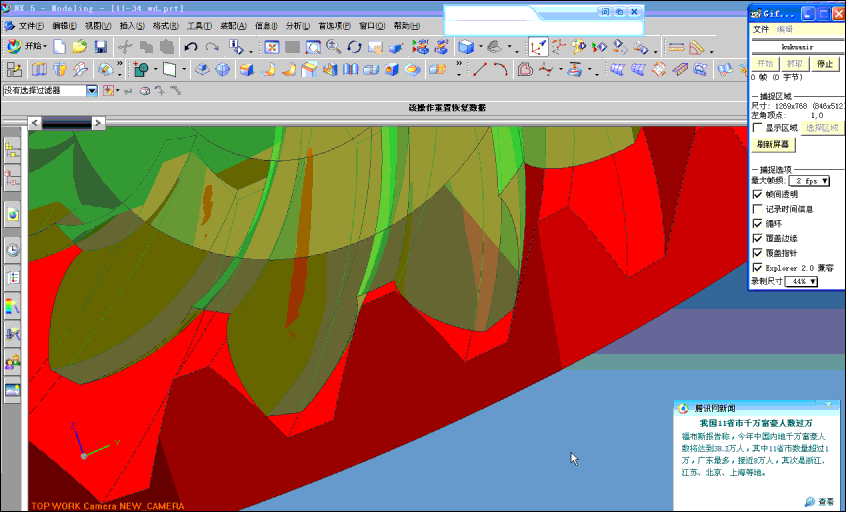Screen dimensions: 846x512
Task: Open the 文件(F) File menu in NX
Action: tap(31, 26)
